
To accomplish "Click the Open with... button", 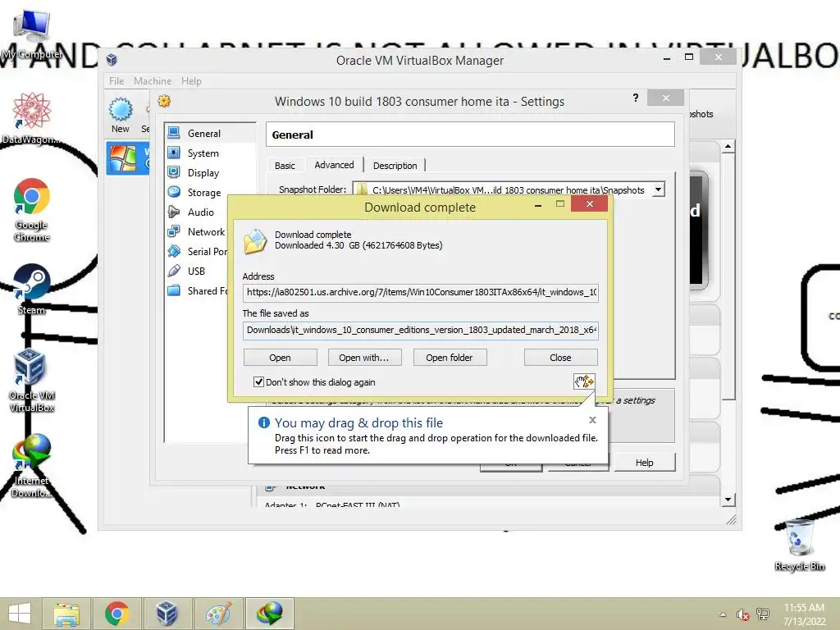I will pyautogui.click(x=364, y=358).
